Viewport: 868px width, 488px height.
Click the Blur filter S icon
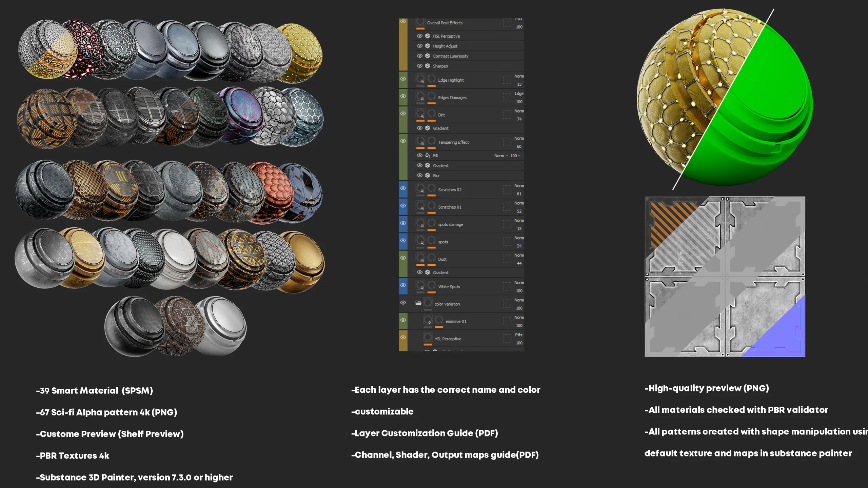(427, 175)
